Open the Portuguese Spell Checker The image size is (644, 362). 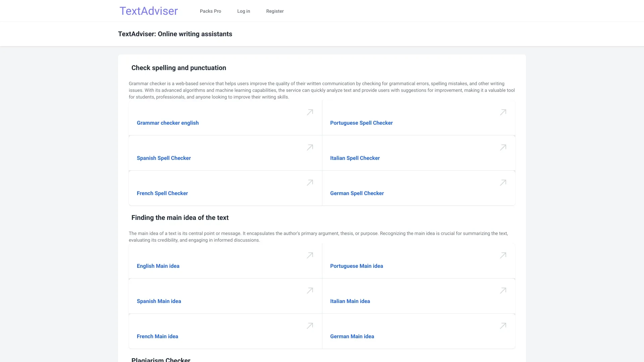point(362,123)
